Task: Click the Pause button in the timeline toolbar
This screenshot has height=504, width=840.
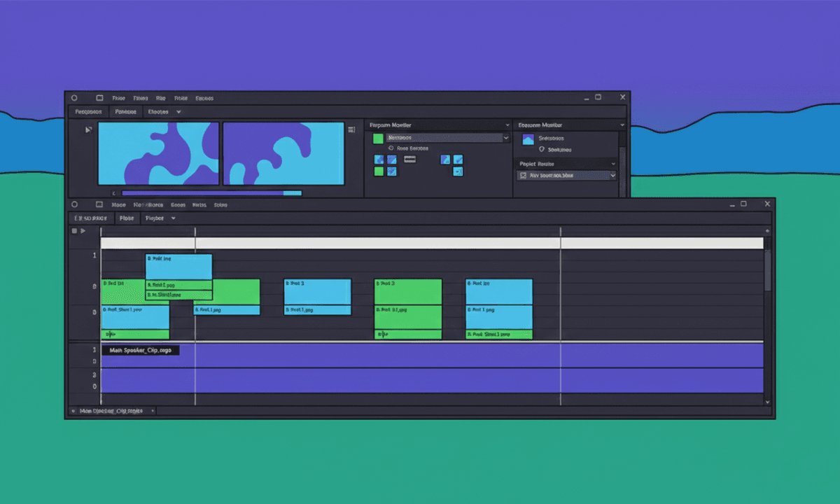Action: coord(126,218)
